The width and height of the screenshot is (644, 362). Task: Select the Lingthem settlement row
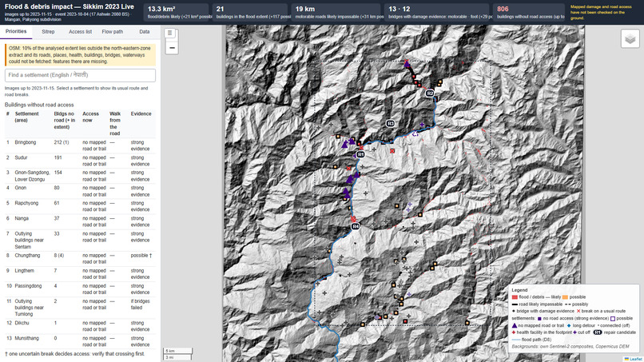point(80,273)
